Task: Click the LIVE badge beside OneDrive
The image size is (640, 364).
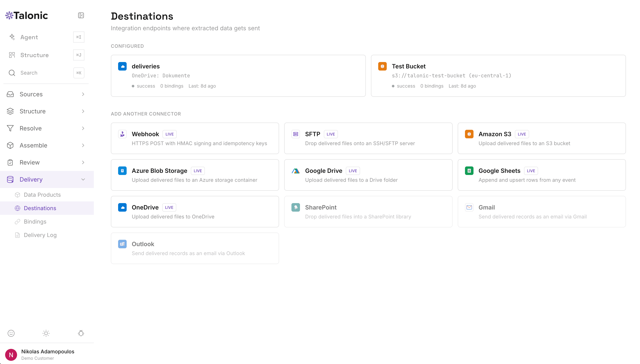Action: point(169,208)
